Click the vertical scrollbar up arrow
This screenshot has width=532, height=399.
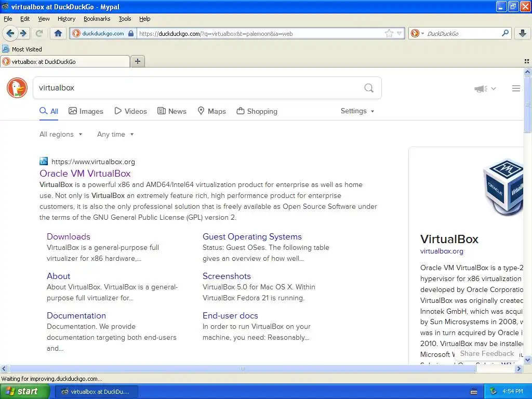[527, 72]
